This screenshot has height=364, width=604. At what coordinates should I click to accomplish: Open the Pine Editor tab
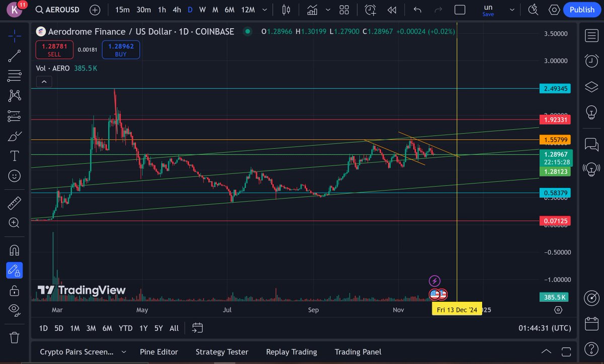point(159,352)
